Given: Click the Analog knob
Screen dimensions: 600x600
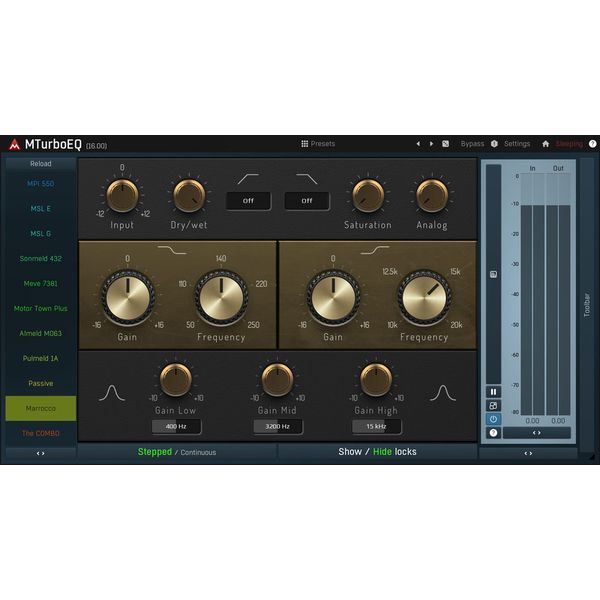Looking at the screenshot, I should [x=432, y=196].
